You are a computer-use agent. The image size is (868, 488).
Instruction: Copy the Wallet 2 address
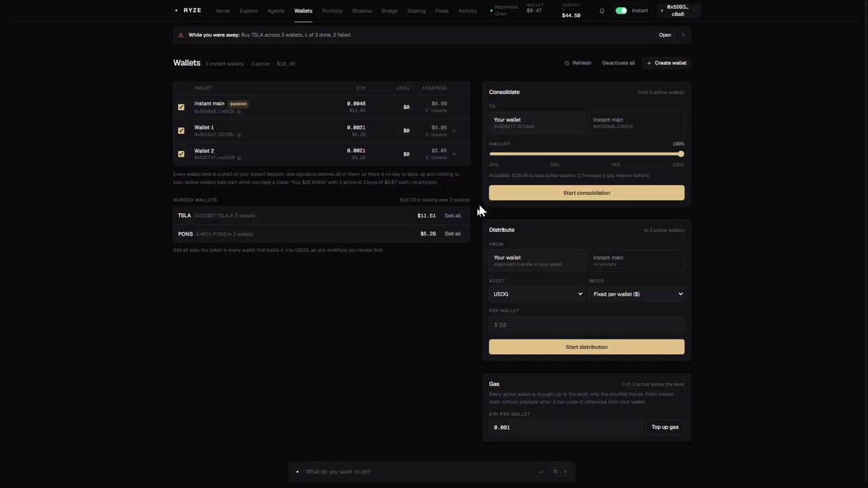[x=239, y=158]
